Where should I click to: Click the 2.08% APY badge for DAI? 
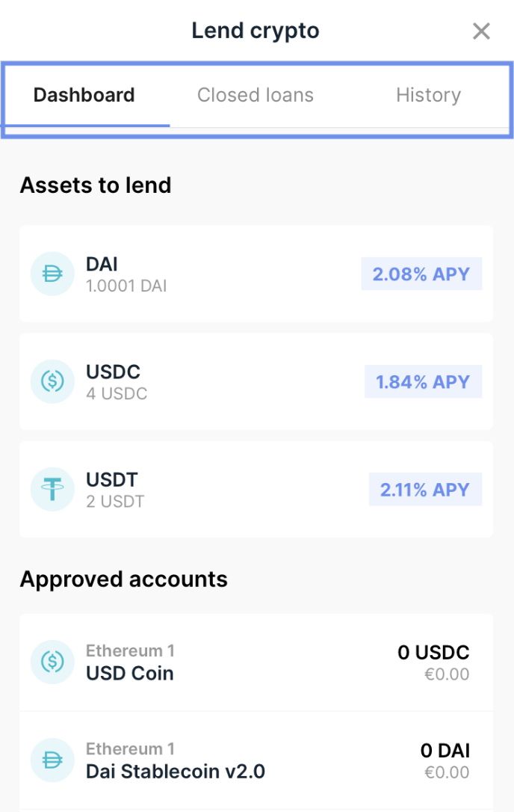(421, 274)
